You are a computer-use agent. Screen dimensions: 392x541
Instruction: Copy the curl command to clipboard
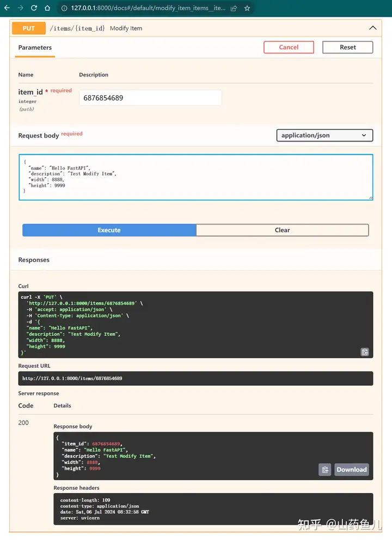click(x=365, y=352)
